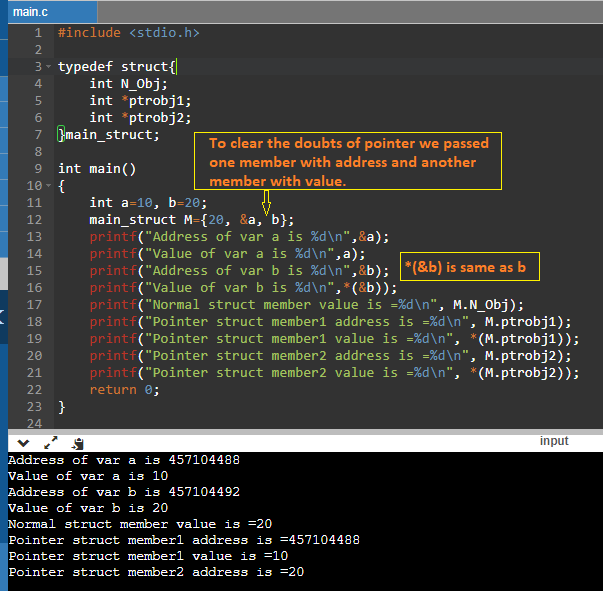This screenshot has height=602, width=612.
Task: Click printf 'member2 value' code line 21
Action: point(334,373)
